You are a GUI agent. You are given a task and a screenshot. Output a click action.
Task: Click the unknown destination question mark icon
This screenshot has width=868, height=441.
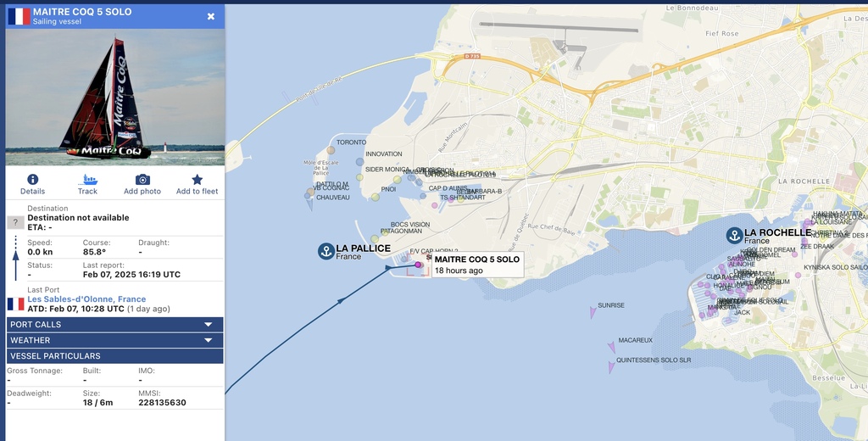[x=15, y=223]
